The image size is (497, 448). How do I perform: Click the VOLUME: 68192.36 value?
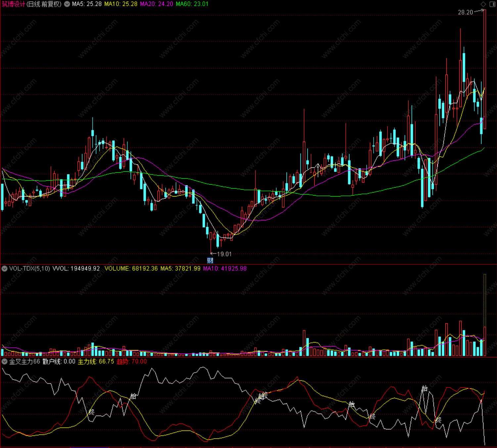pos(131,268)
